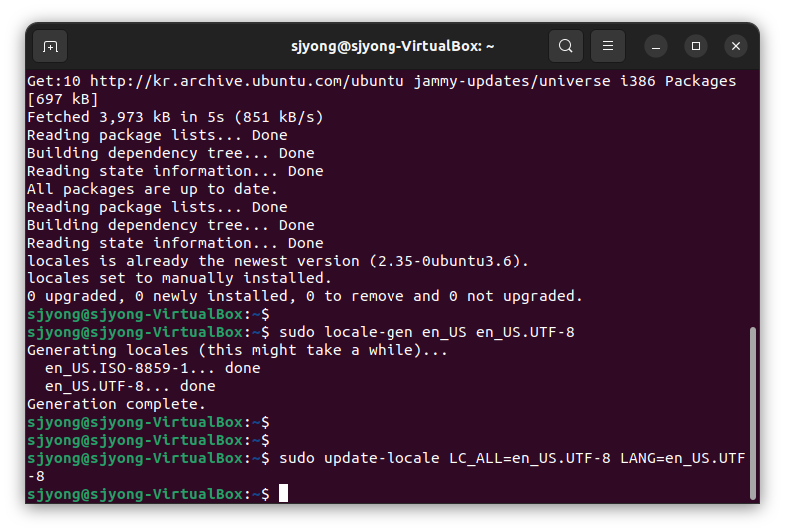This screenshot has height=532, width=785.
Task: Click the 'en_US.ISO-8859-1... done' line
Action: [x=152, y=369]
